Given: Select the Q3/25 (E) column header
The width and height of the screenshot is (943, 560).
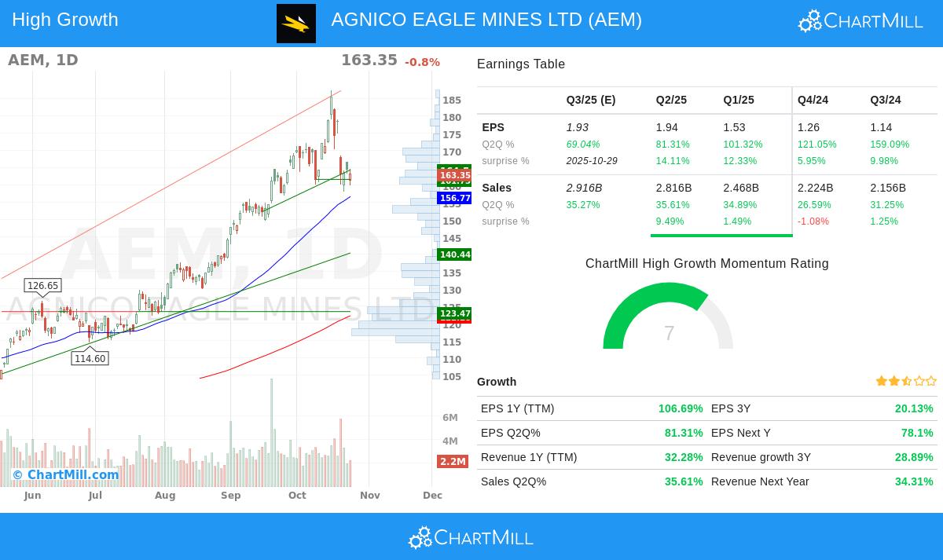Looking at the screenshot, I should (591, 100).
